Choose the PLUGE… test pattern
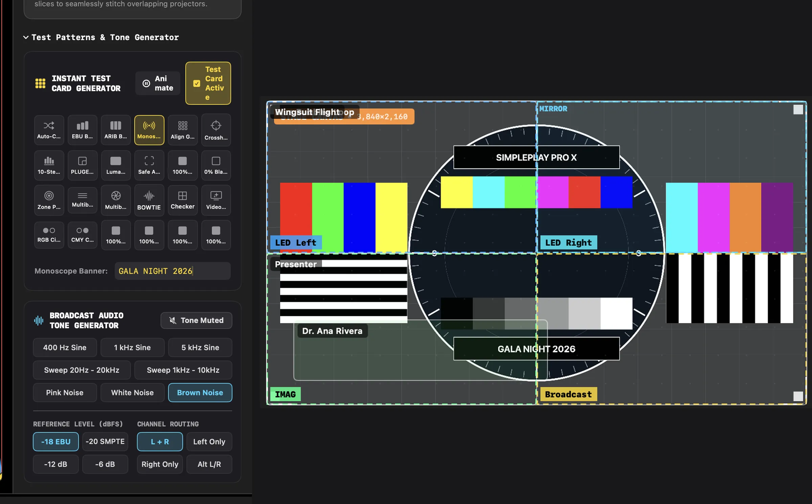Screen dimensions: 812x504 [x=82, y=165]
